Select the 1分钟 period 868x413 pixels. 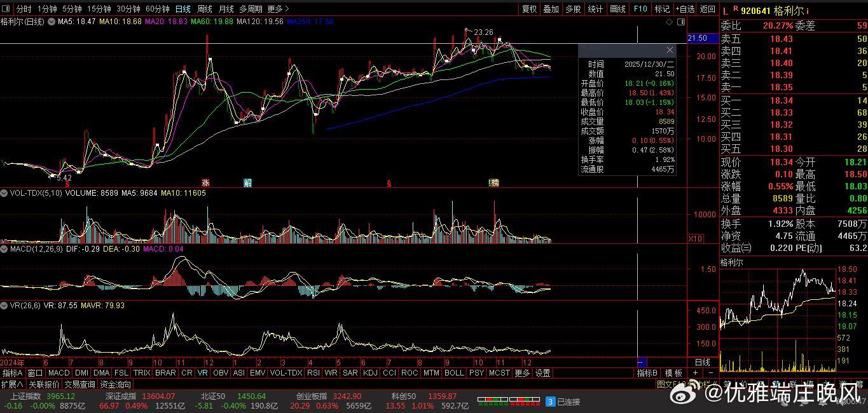click(47, 9)
